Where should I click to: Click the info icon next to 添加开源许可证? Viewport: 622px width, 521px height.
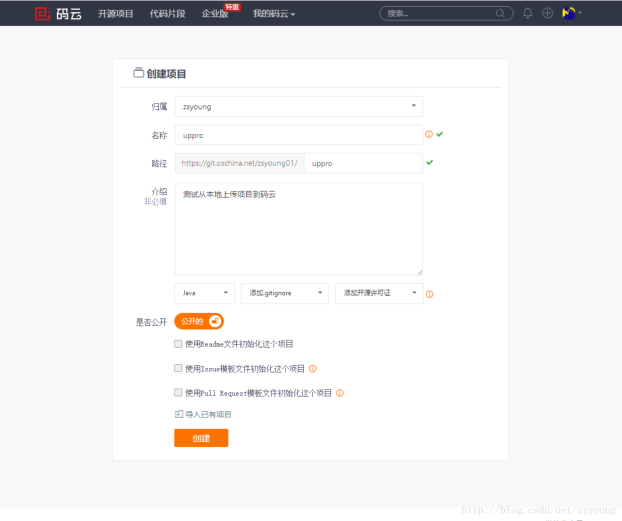[x=429, y=294]
